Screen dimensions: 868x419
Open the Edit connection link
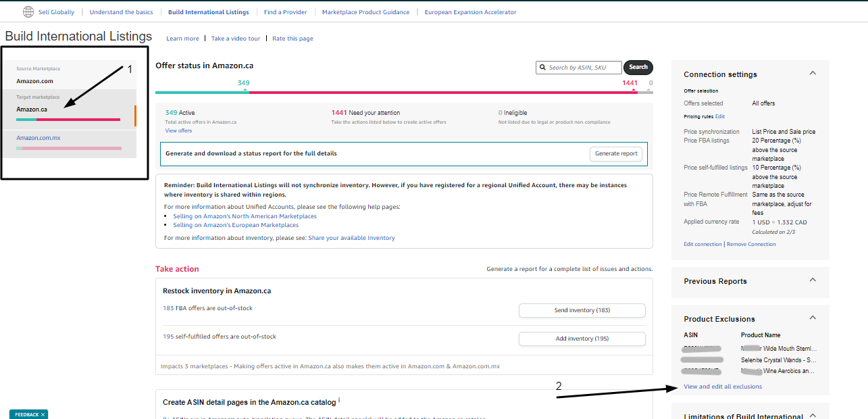point(703,244)
